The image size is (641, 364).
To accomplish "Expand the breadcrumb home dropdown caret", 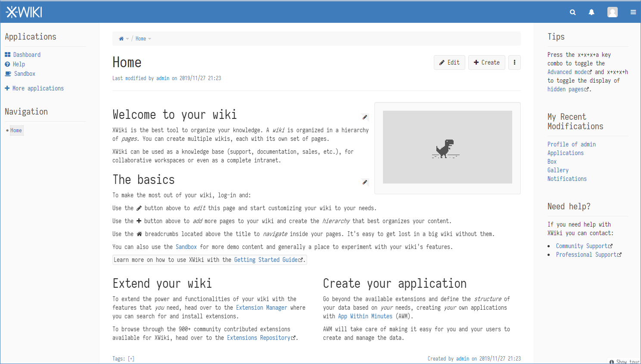I will (x=128, y=39).
